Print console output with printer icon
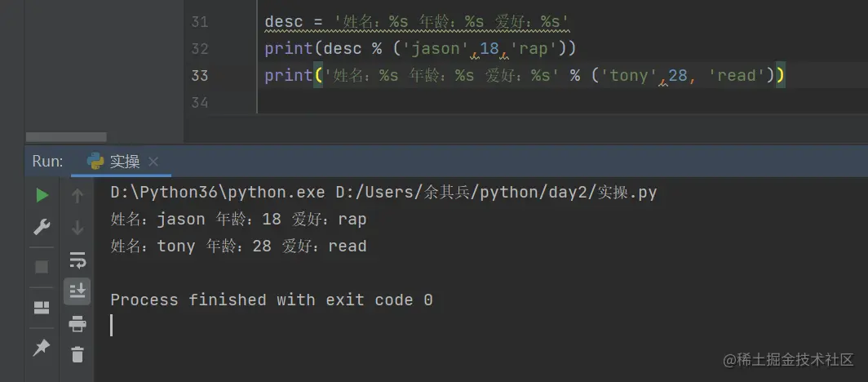The width and height of the screenshot is (868, 382). point(77,323)
